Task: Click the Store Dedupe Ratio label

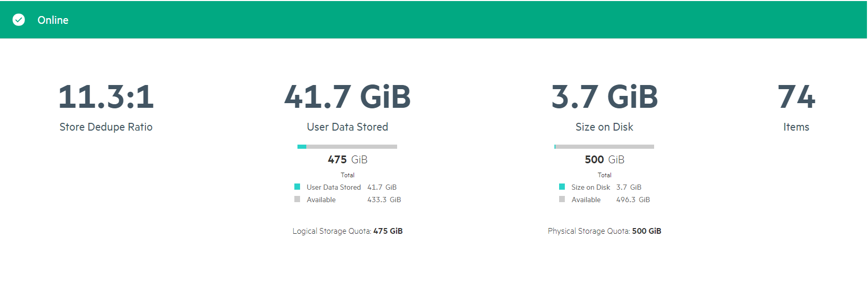Action: 106,127
